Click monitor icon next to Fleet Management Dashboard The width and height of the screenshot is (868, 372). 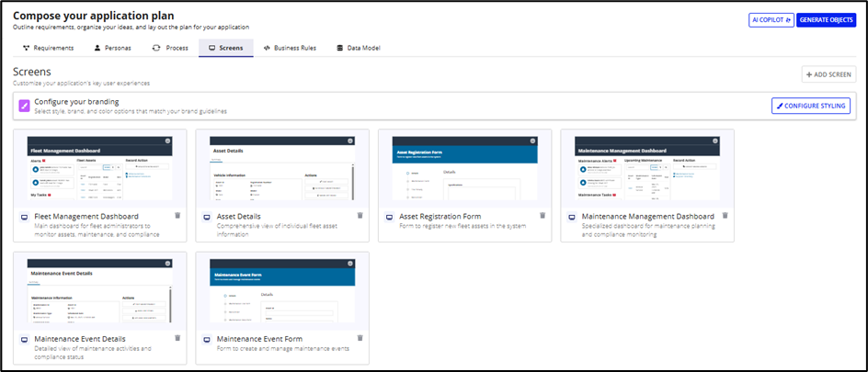pos(24,217)
